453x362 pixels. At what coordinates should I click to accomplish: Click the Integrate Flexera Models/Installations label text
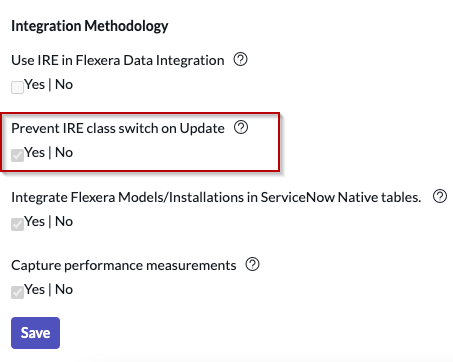click(x=216, y=197)
